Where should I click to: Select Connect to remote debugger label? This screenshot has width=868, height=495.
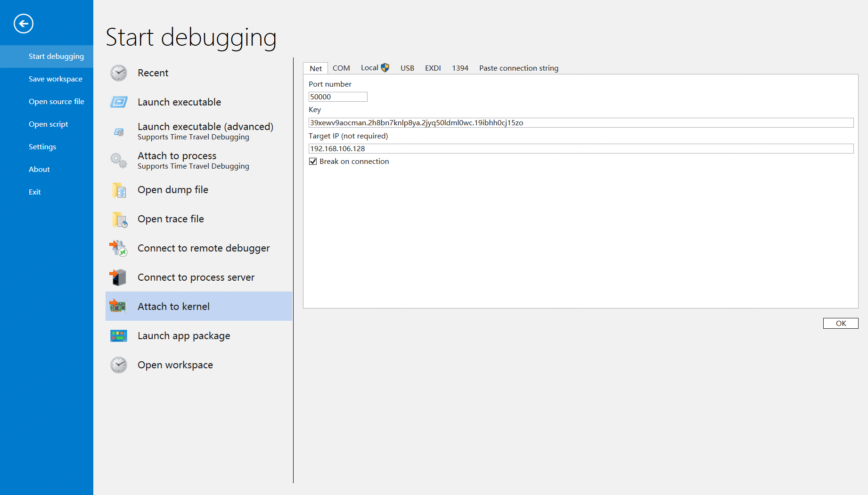pos(204,248)
